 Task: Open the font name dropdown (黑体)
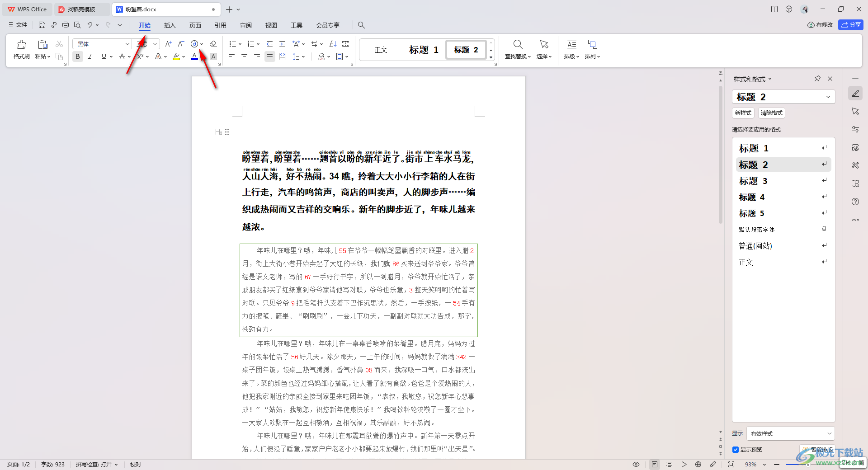pos(127,44)
